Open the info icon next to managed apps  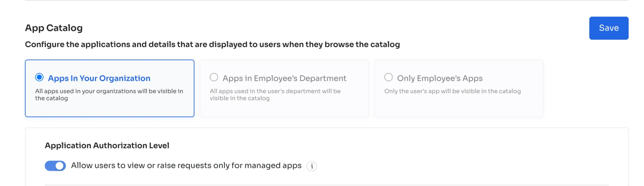click(x=312, y=166)
